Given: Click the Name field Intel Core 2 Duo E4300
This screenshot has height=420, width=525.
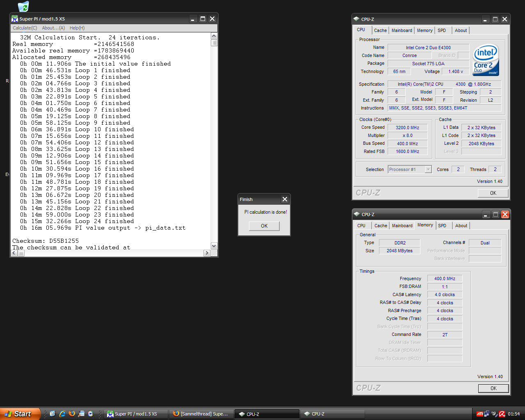Looking at the screenshot, I should [428, 48].
